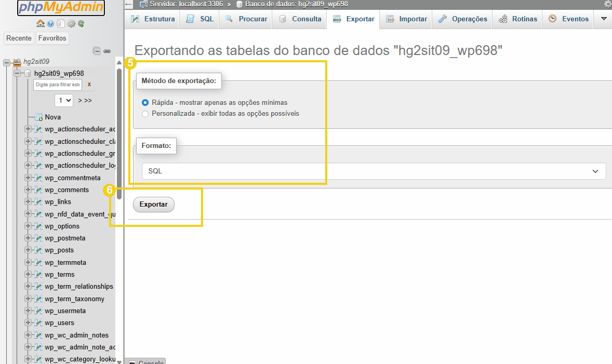Expand the wp_posts table node
Screen dimensions: 612x364
28,250
